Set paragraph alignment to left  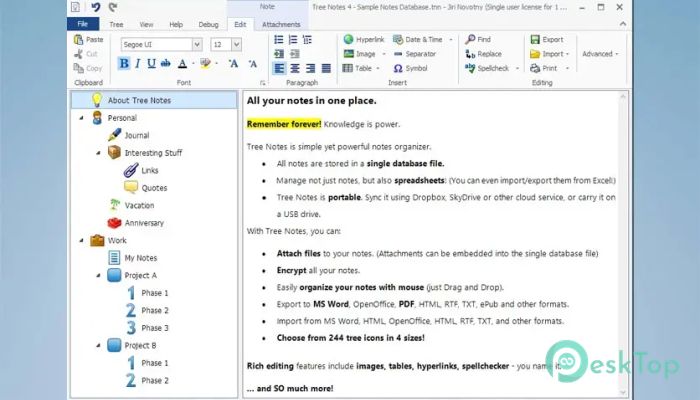(x=279, y=68)
